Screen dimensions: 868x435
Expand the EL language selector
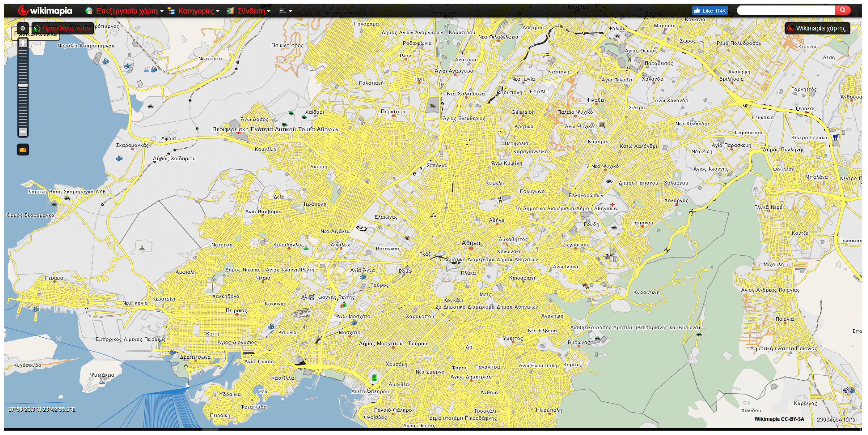pyautogui.click(x=285, y=11)
